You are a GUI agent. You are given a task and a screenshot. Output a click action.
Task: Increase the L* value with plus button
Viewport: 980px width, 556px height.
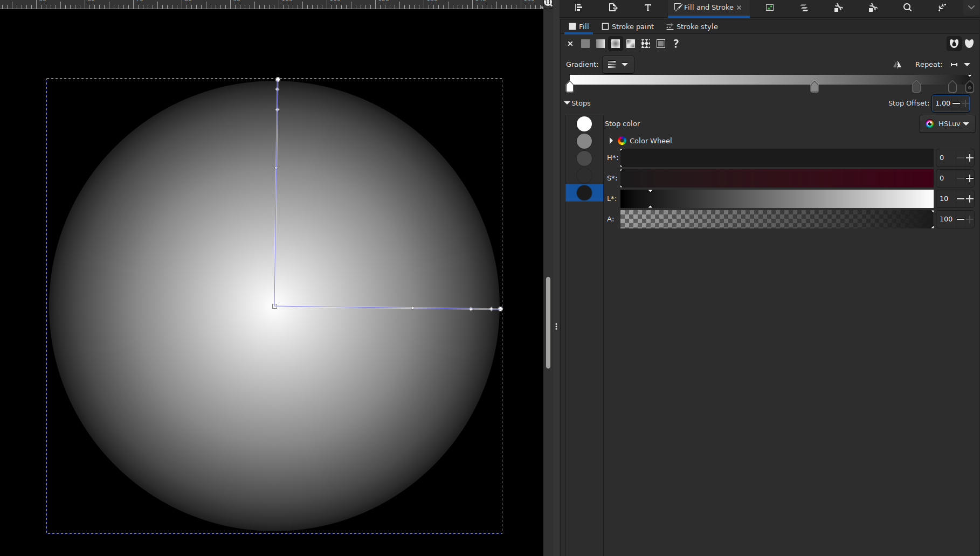(x=970, y=199)
